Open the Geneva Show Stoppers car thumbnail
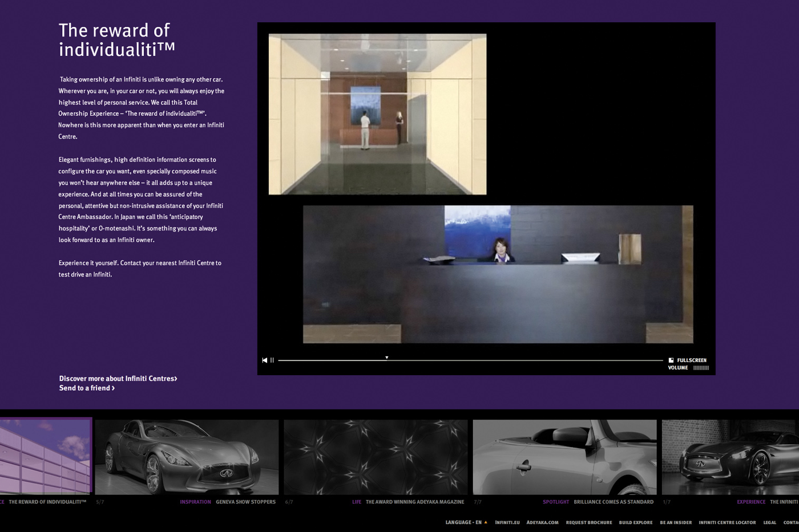 pyautogui.click(x=187, y=457)
